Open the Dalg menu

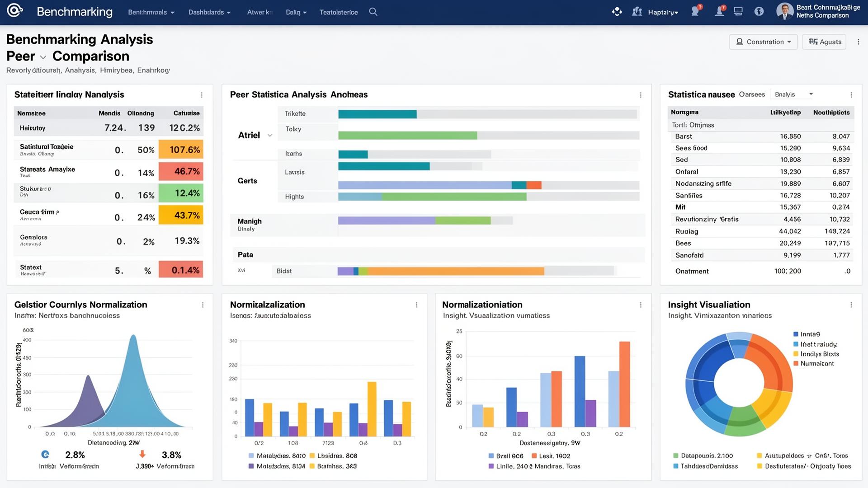296,12
